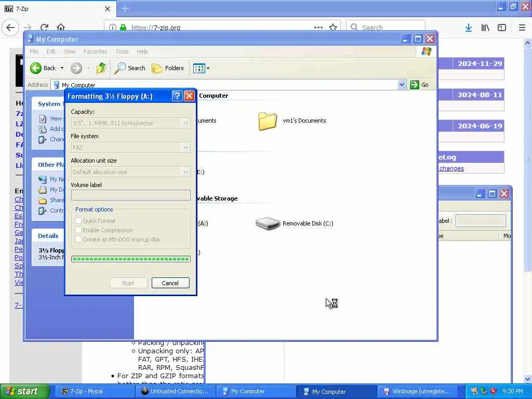Click the site security lock icon
532x399 pixels.
coord(123,28)
